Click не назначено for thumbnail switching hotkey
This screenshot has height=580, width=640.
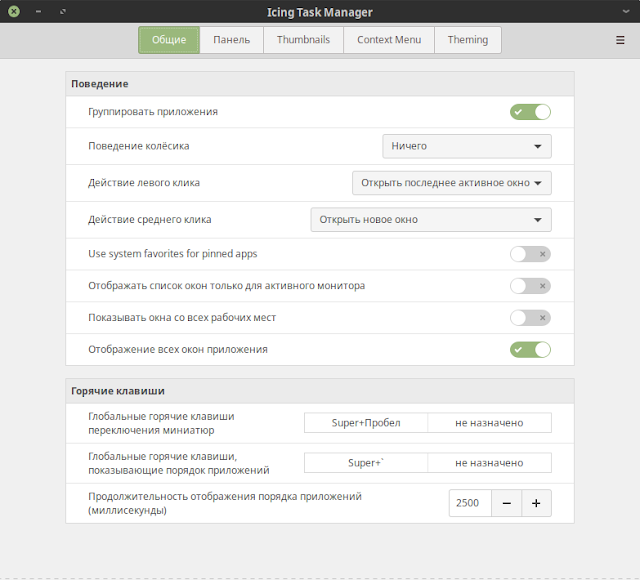(x=489, y=423)
